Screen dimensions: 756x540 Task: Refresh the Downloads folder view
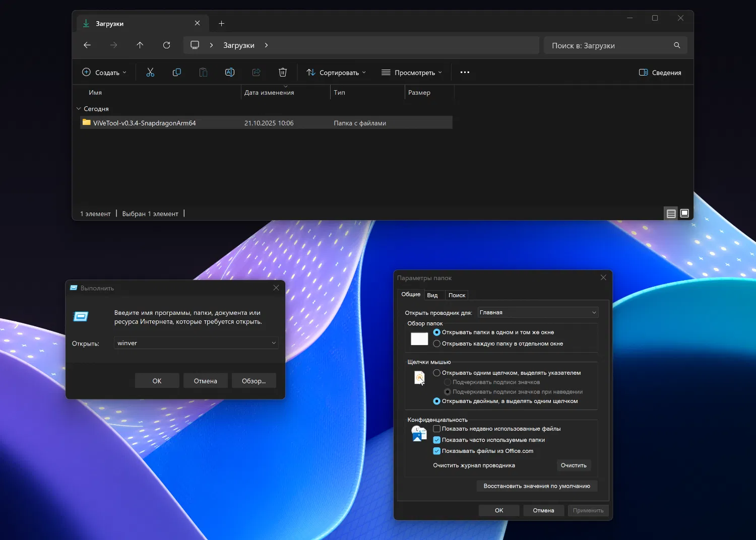[x=166, y=45]
